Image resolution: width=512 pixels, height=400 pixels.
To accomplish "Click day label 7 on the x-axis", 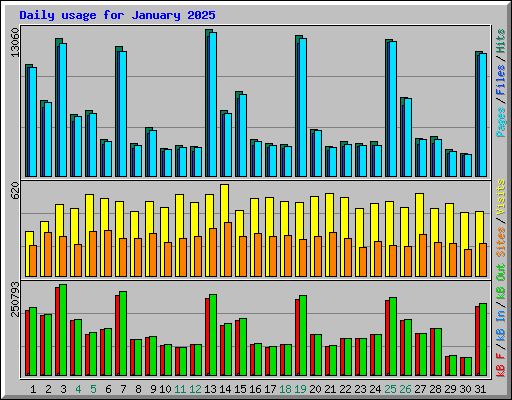I will coord(123,389).
